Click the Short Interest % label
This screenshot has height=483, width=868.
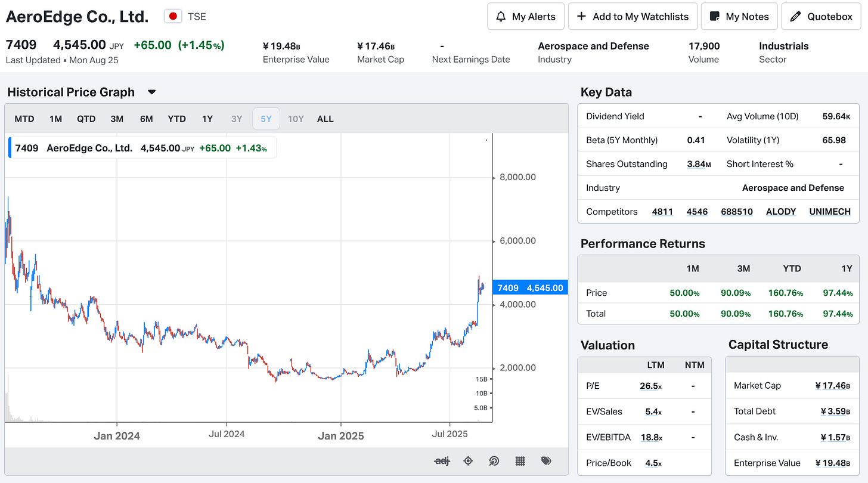coord(760,164)
